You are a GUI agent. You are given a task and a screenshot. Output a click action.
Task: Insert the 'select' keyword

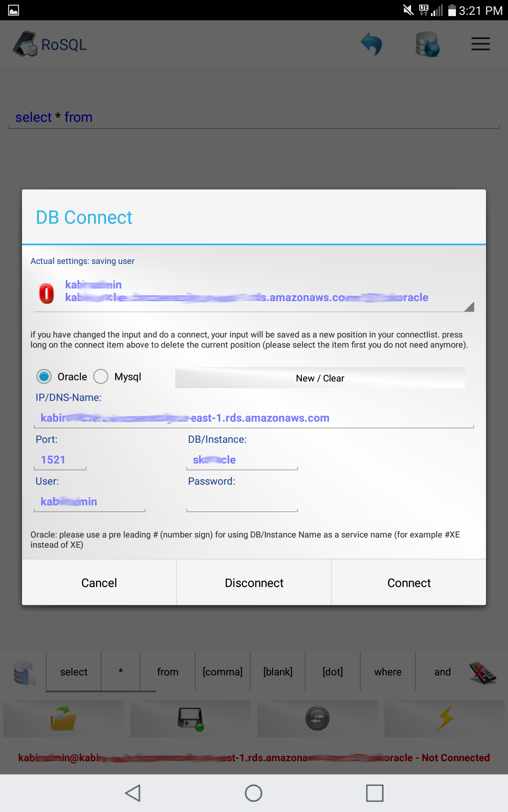point(74,672)
